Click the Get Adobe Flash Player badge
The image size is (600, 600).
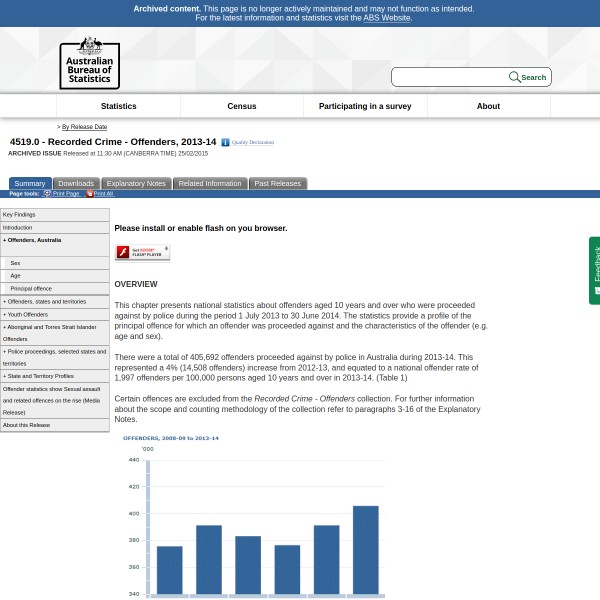142,253
